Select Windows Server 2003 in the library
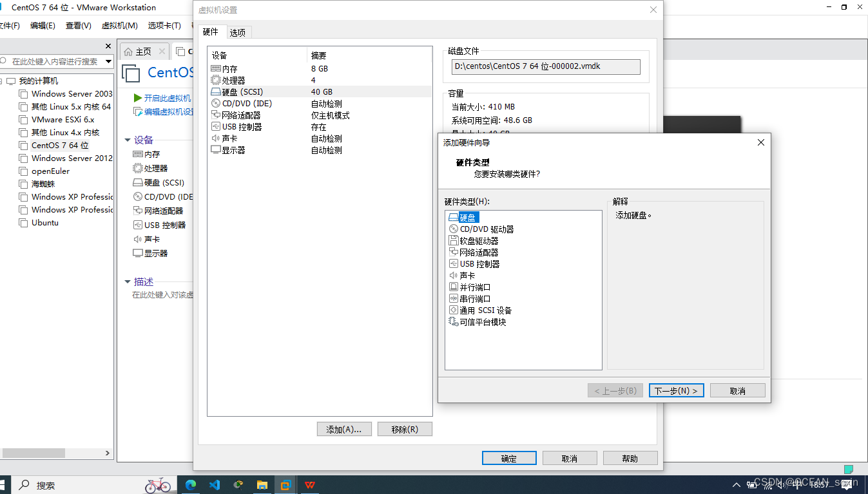This screenshot has height=494, width=868. 65,94
